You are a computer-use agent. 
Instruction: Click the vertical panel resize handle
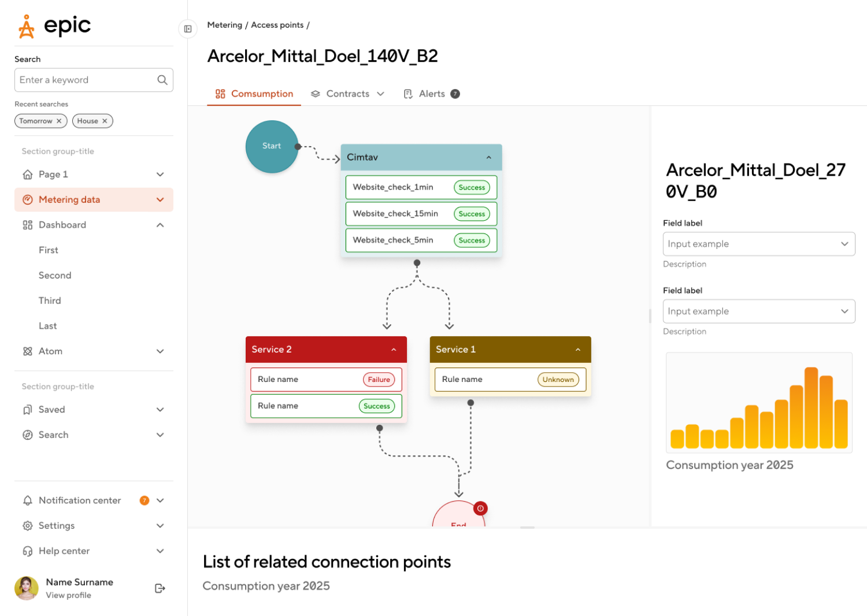click(x=650, y=316)
